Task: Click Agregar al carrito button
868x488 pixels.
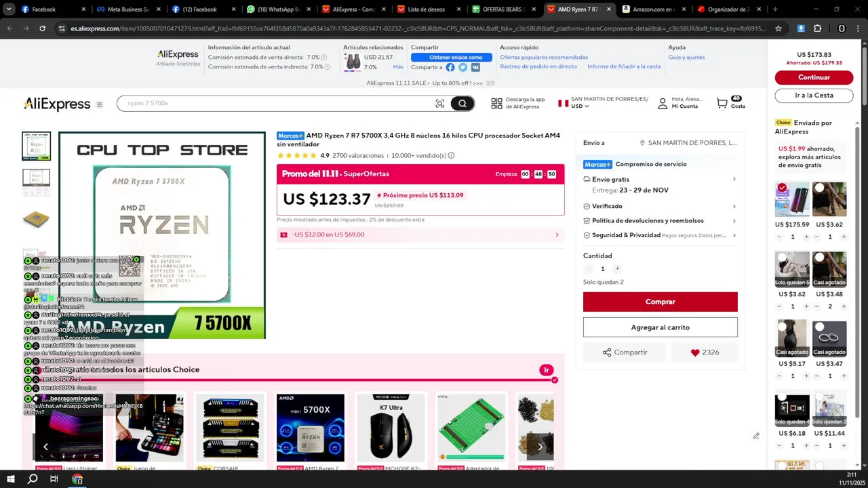Action: coord(660,327)
